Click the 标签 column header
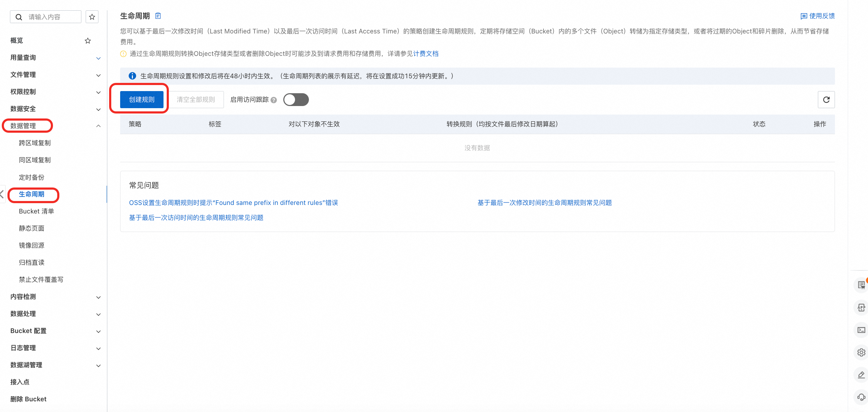This screenshot has height=412, width=868. (x=215, y=124)
